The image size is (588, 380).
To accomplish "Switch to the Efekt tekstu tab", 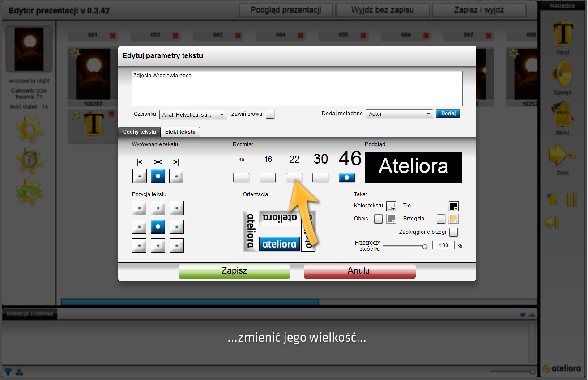I will [x=180, y=132].
